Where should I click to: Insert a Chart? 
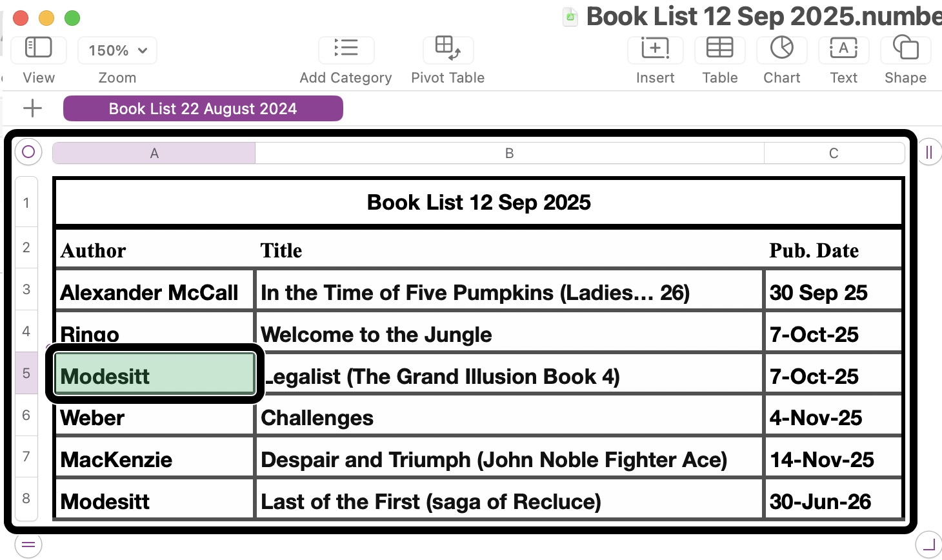coord(781,49)
